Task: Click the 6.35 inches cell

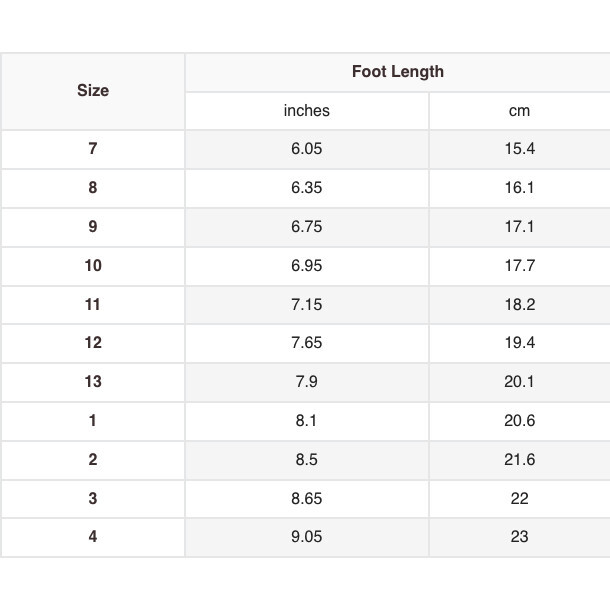Action: [306, 188]
